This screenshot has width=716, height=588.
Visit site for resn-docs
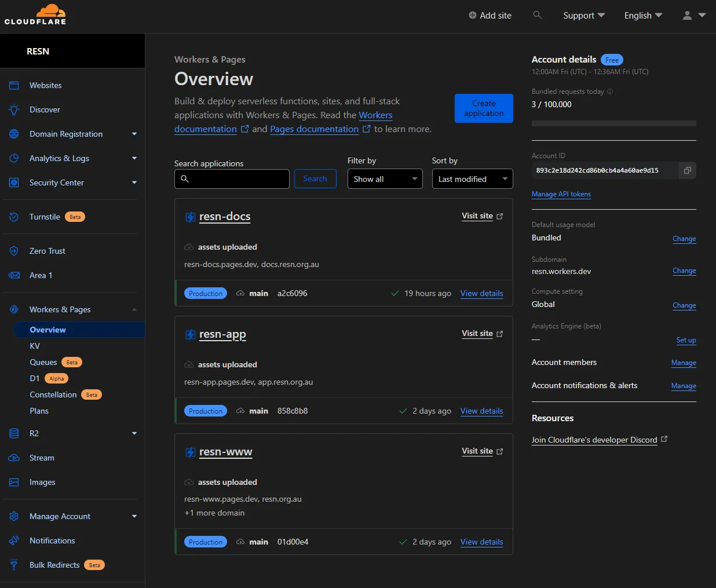tap(477, 216)
